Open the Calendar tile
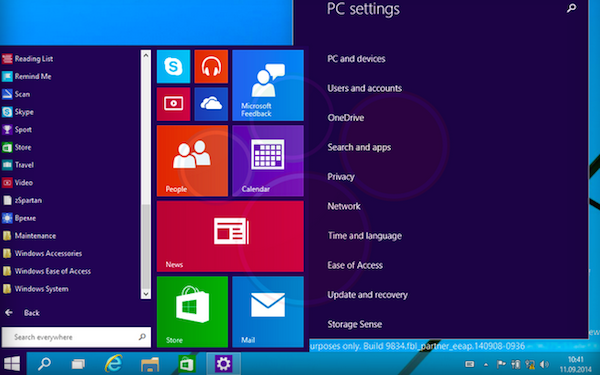 [268, 161]
